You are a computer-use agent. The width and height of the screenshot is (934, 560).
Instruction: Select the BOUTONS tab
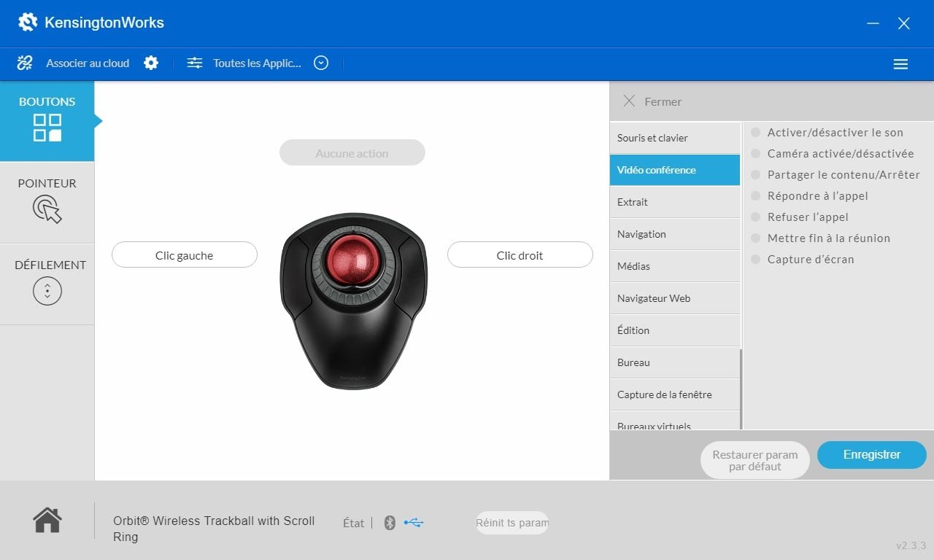point(47,121)
